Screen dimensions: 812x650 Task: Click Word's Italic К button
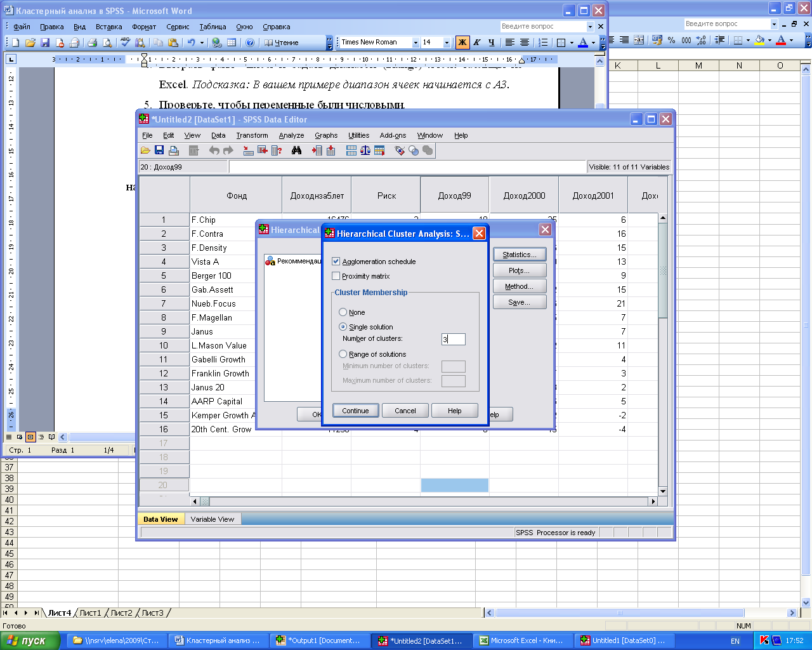[x=476, y=43]
